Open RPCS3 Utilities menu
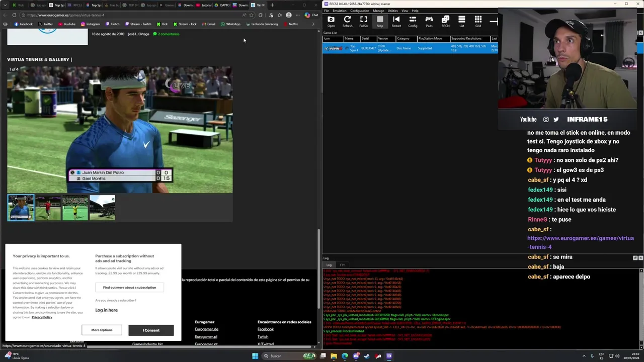This screenshot has width=644, height=362. point(393,11)
